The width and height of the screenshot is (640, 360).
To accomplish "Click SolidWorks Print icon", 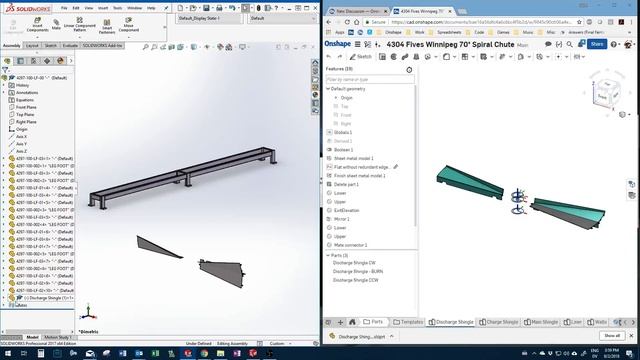I will [219, 8].
